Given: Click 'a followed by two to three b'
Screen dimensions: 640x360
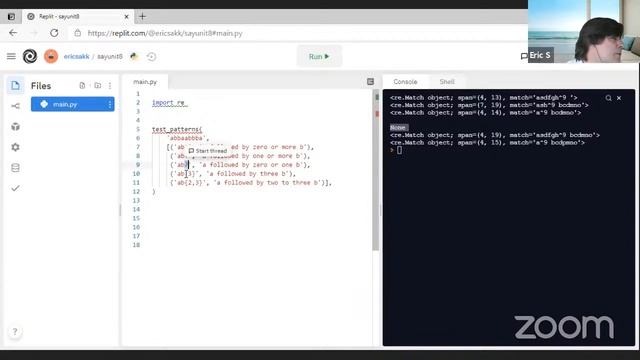Looking at the screenshot, I should click(x=269, y=182).
